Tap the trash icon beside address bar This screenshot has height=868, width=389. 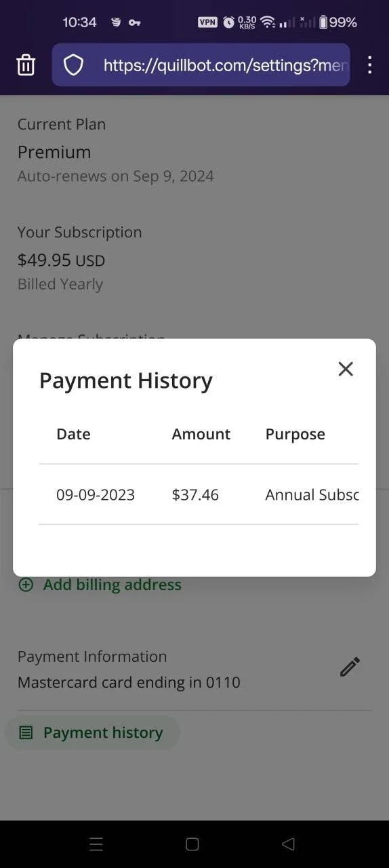[x=26, y=65]
